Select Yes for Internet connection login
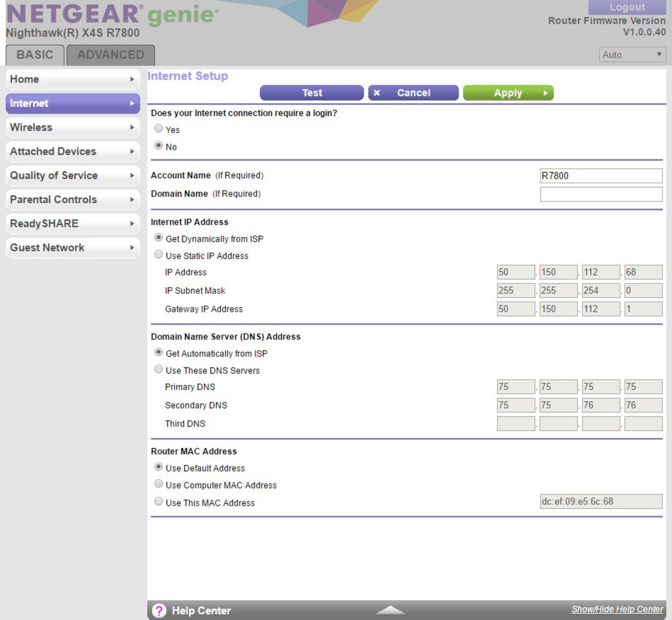 point(159,129)
